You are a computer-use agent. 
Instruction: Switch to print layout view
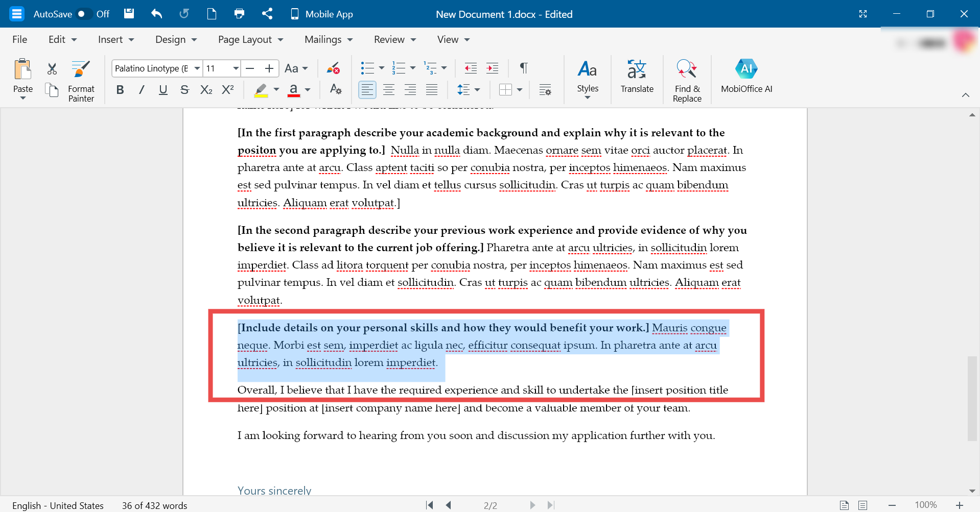tap(844, 505)
